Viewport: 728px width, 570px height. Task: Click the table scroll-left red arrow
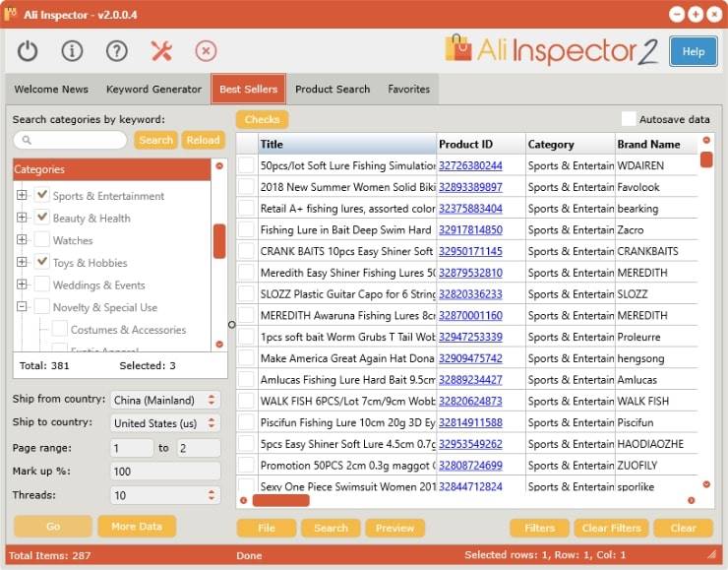(x=243, y=500)
